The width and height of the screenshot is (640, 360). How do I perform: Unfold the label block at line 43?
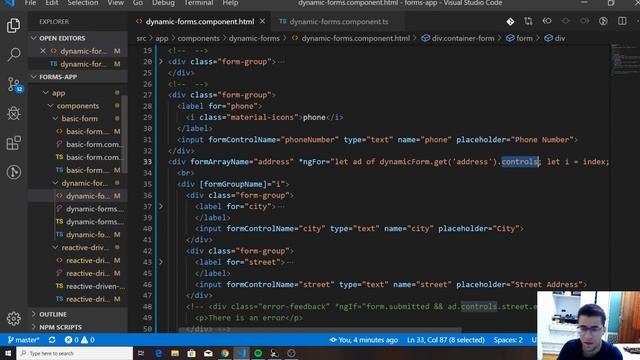point(161,262)
